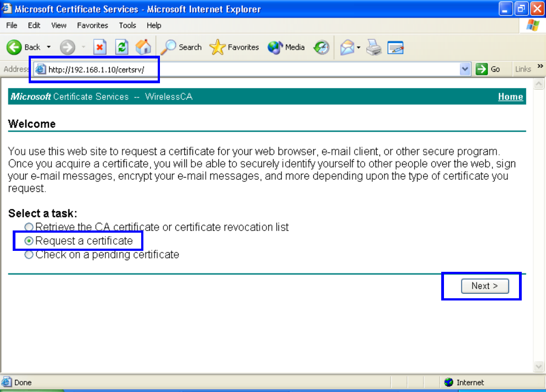Open the History icon in toolbar

point(321,47)
